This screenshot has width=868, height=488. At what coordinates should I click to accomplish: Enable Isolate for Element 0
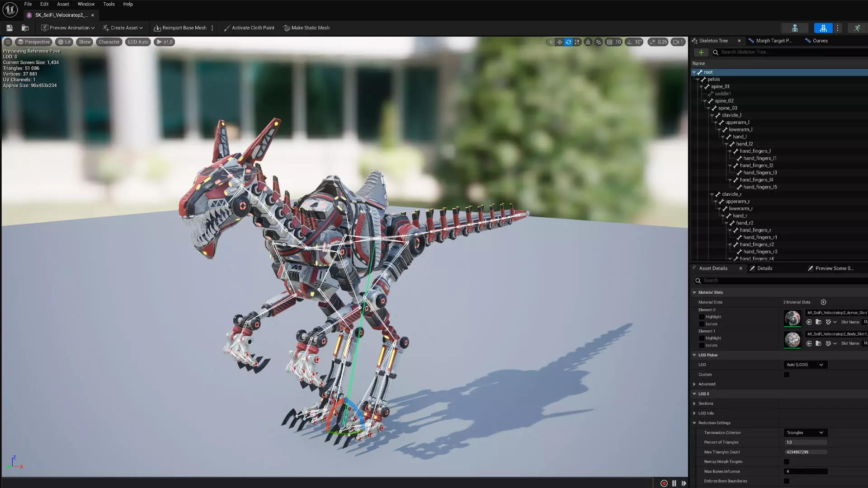point(702,324)
